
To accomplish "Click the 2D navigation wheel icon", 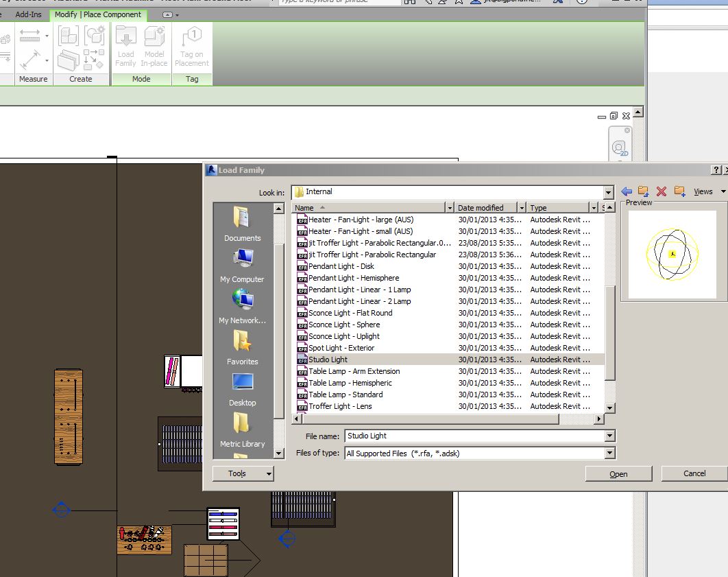I will tap(620, 149).
